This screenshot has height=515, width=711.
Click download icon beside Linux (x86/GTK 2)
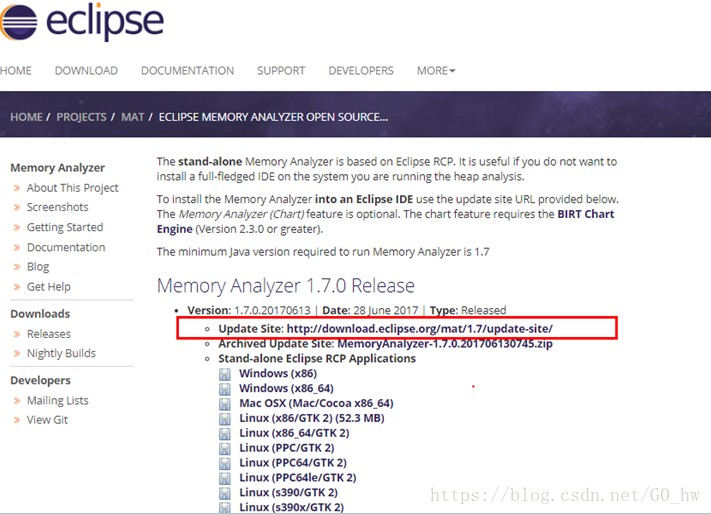tap(224, 419)
